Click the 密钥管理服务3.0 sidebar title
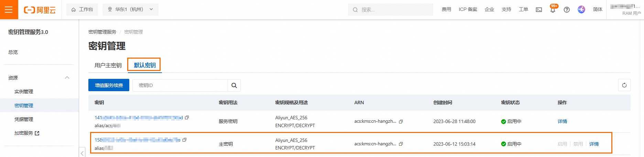 [28, 32]
